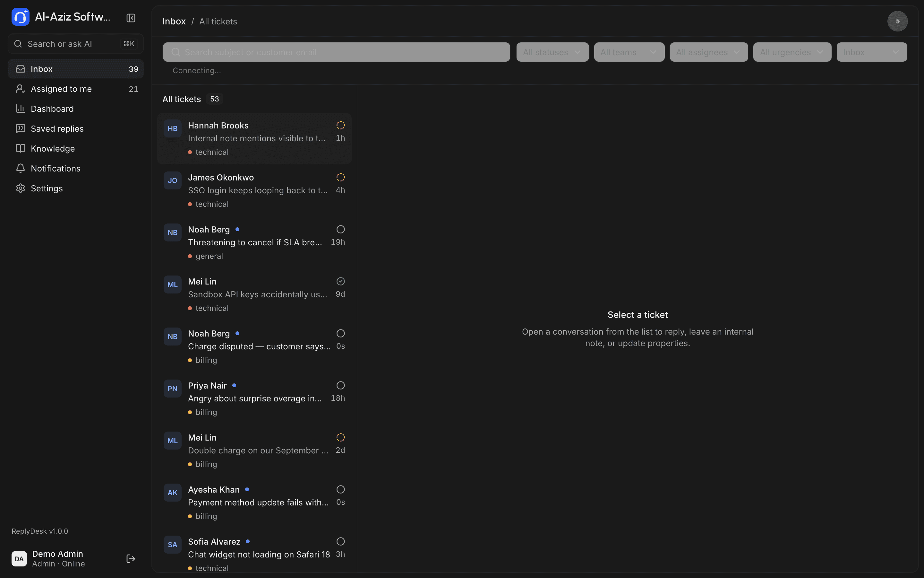924x578 pixels.
Task: Click the Saved replies quote icon
Action: point(20,128)
